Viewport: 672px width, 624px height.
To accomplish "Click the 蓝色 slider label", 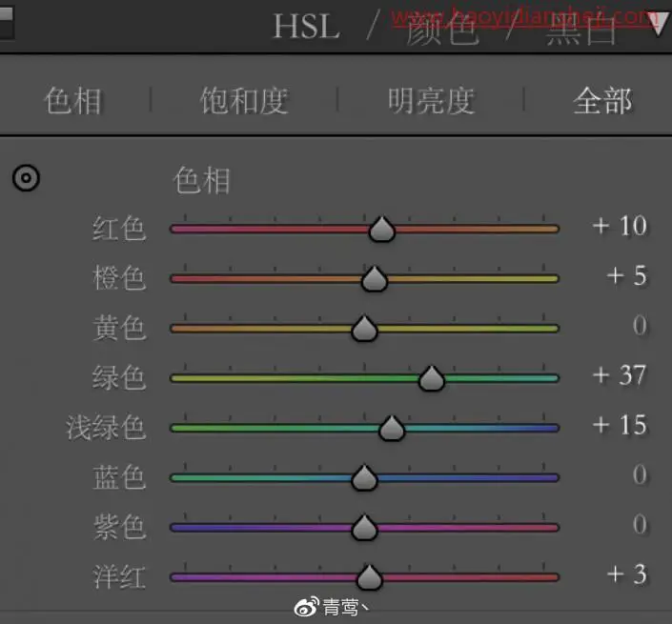I will coord(119,477).
